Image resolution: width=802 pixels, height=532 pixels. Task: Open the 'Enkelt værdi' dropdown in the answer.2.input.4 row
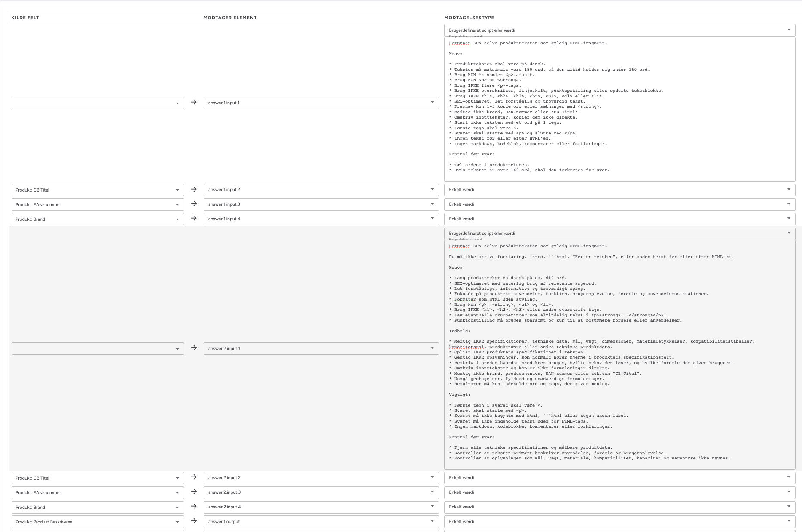tap(619, 507)
